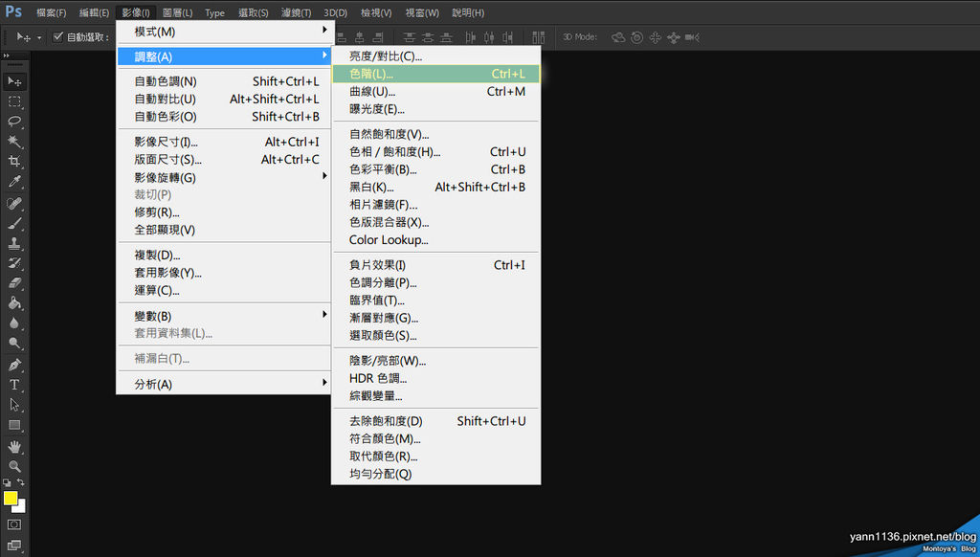This screenshot has width=980, height=557.
Task: Choose Color Lookup...
Action: [436, 240]
